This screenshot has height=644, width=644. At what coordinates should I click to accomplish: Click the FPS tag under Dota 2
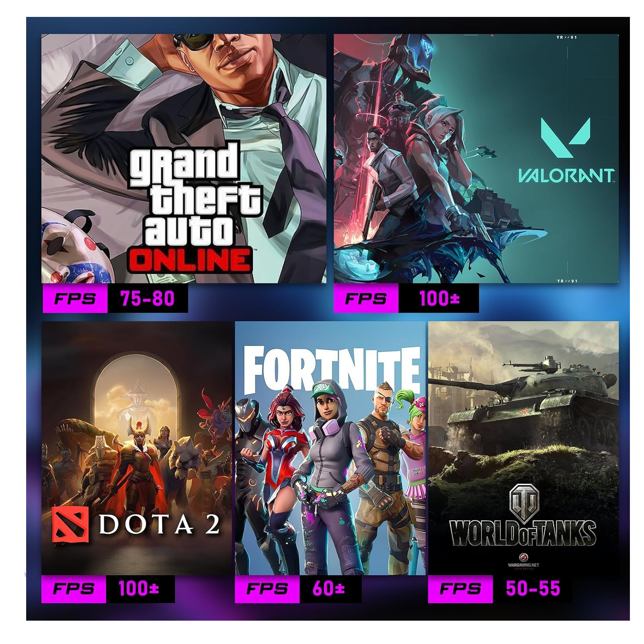tap(74, 589)
